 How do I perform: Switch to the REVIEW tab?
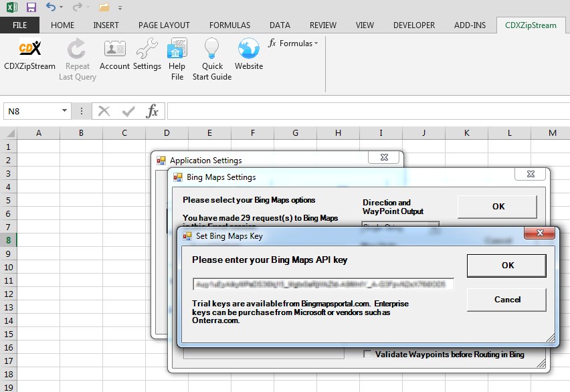coord(323,25)
